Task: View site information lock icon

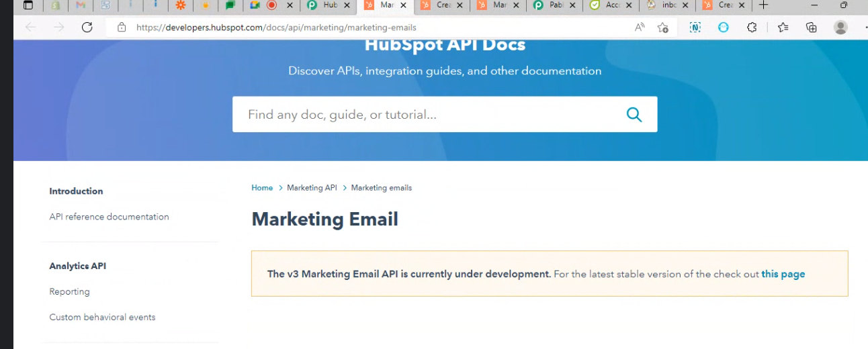Action: pos(122,28)
